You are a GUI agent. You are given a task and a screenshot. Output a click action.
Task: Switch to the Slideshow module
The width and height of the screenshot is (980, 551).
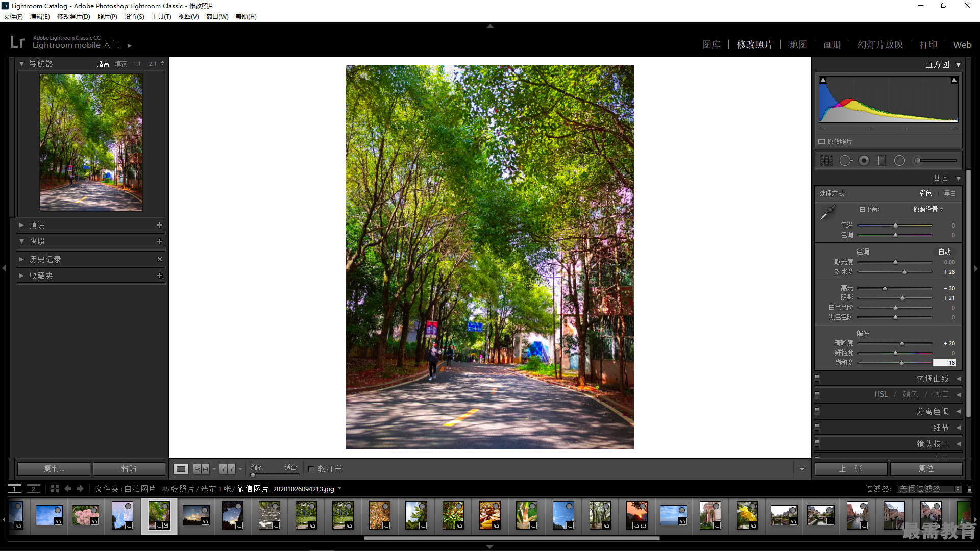pyautogui.click(x=880, y=45)
